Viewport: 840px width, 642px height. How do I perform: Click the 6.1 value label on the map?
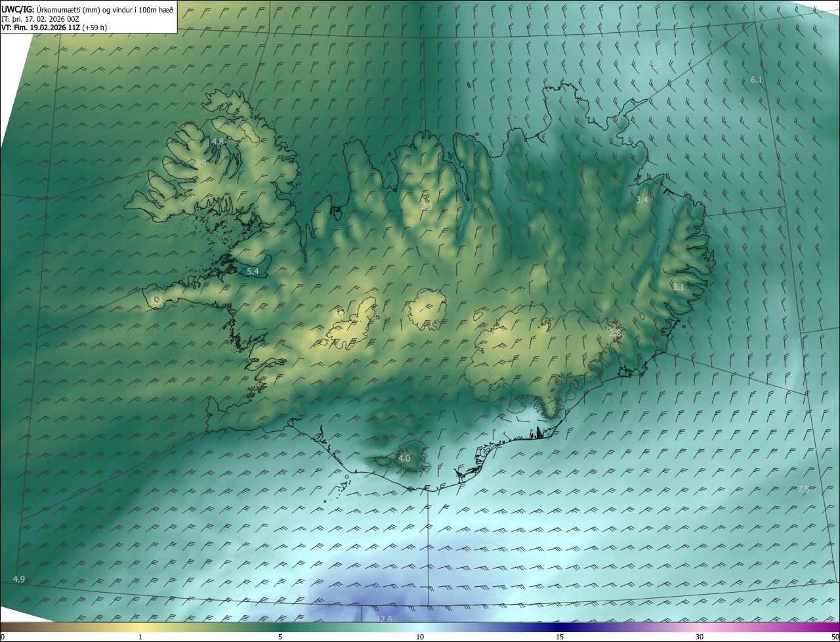click(x=757, y=79)
